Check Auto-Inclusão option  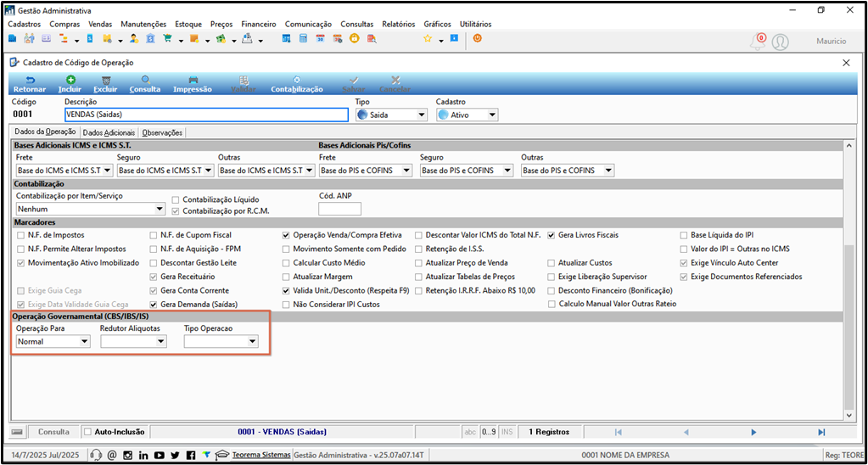click(x=87, y=431)
